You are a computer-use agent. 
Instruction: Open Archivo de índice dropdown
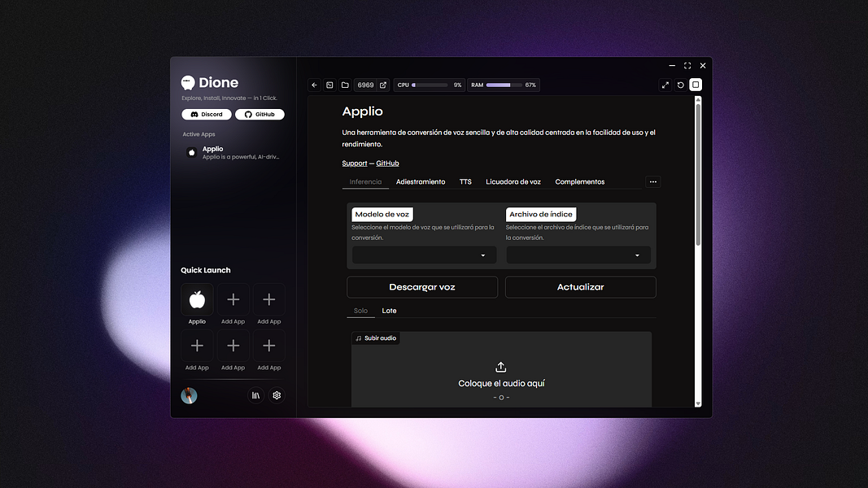pos(578,255)
